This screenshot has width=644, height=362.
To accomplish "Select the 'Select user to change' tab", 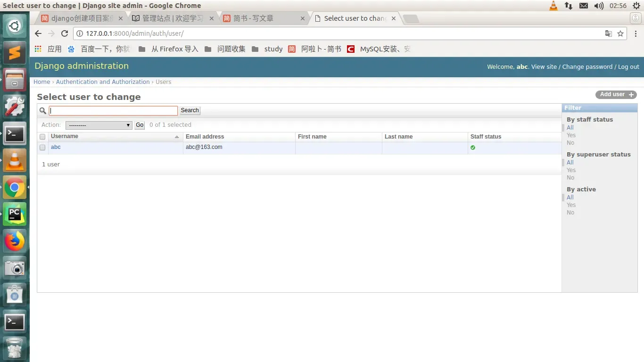I will 355,18.
